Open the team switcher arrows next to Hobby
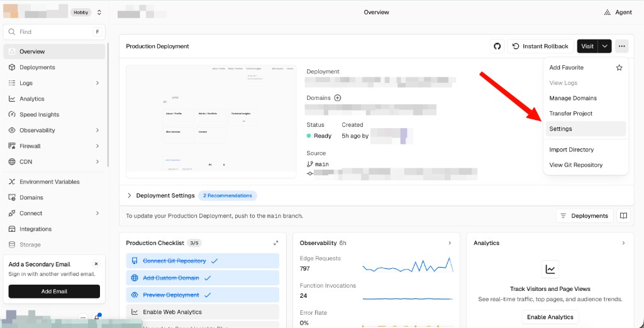The width and height of the screenshot is (644, 328). [99, 13]
